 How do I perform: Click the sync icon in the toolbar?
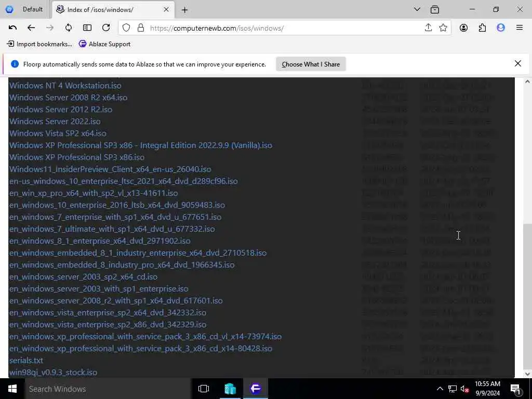69,28
